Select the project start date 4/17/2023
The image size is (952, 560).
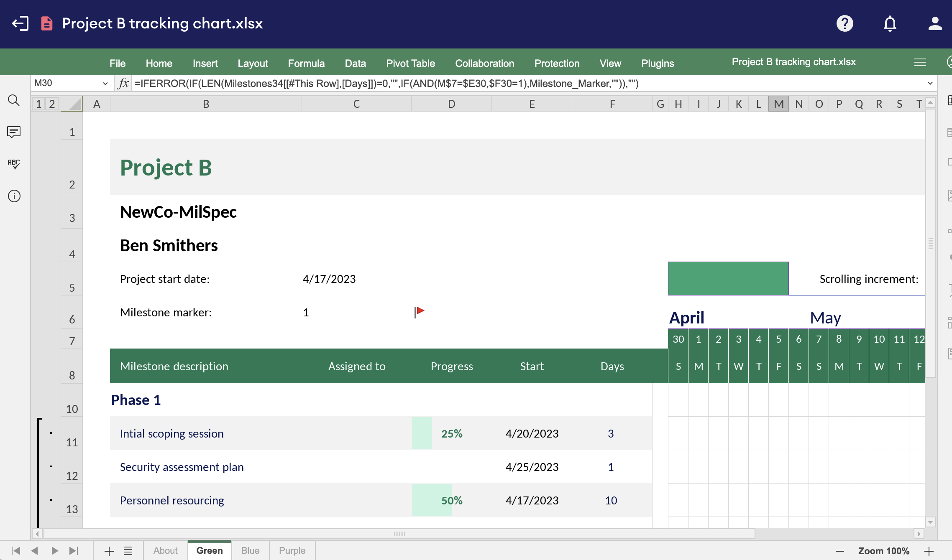point(329,279)
